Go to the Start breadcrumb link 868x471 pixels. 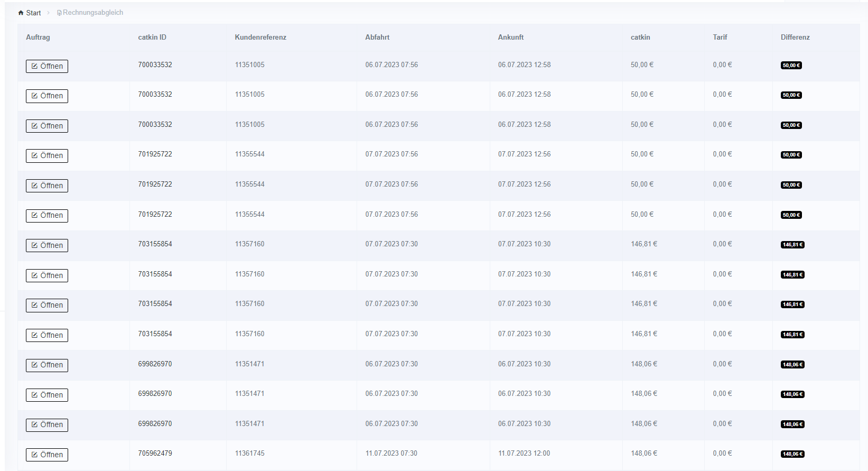(x=33, y=13)
